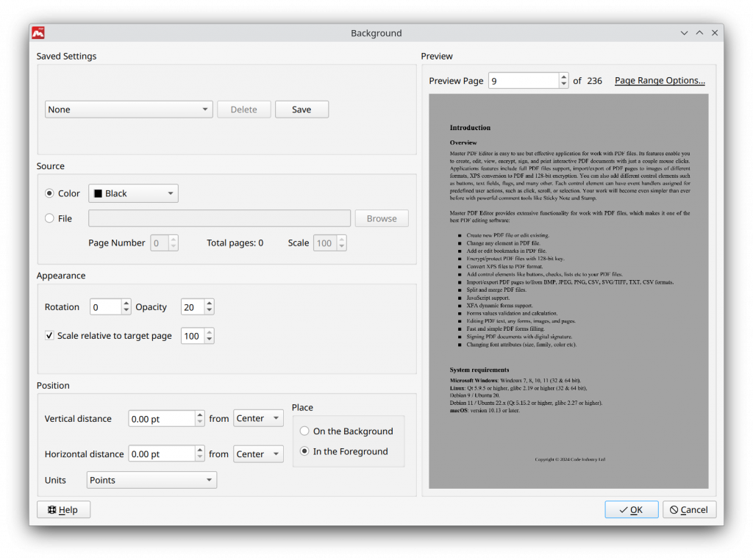Choose "On the Background" placement option
The image size is (753, 560).
point(304,431)
